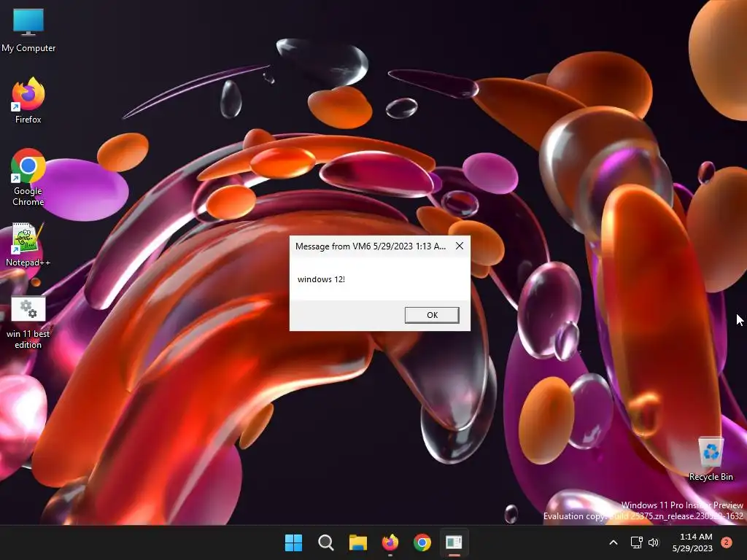The width and height of the screenshot is (747, 560).
Task: Select the My Computer desktop icon
Action: tap(28, 31)
